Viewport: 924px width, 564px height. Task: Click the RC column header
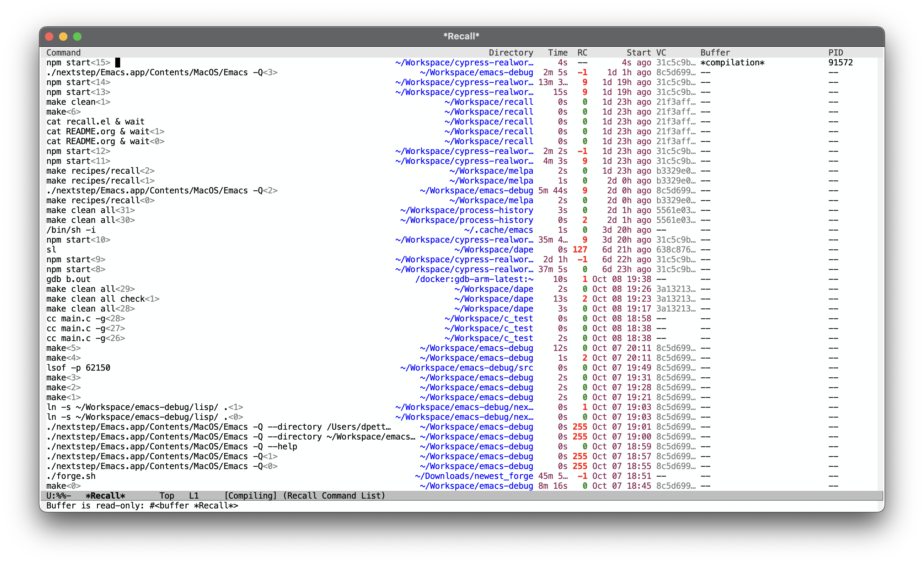582,52
